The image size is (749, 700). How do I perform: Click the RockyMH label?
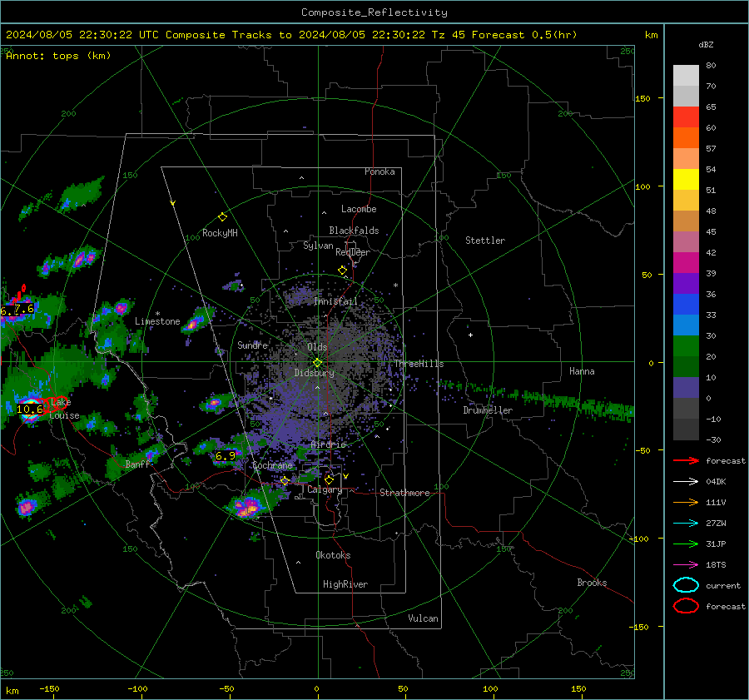click(220, 233)
